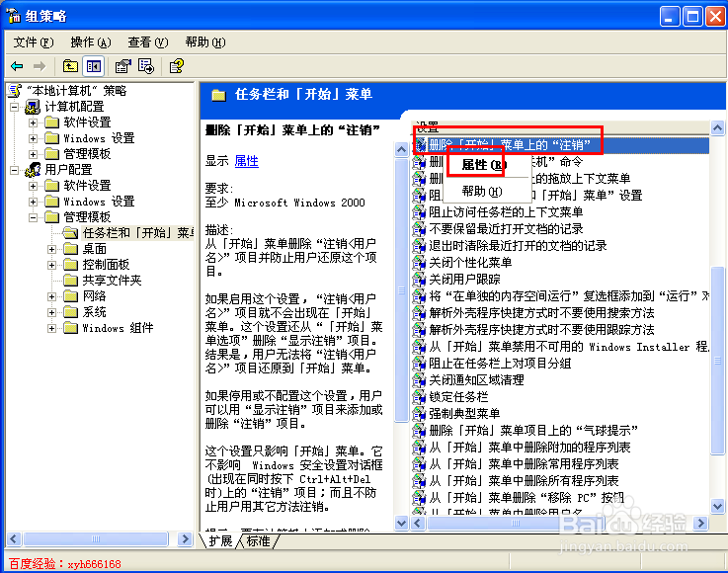The width and height of the screenshot is (728, 573).
Task: Switch to the 标准 tab
Action: pos(258,541)
